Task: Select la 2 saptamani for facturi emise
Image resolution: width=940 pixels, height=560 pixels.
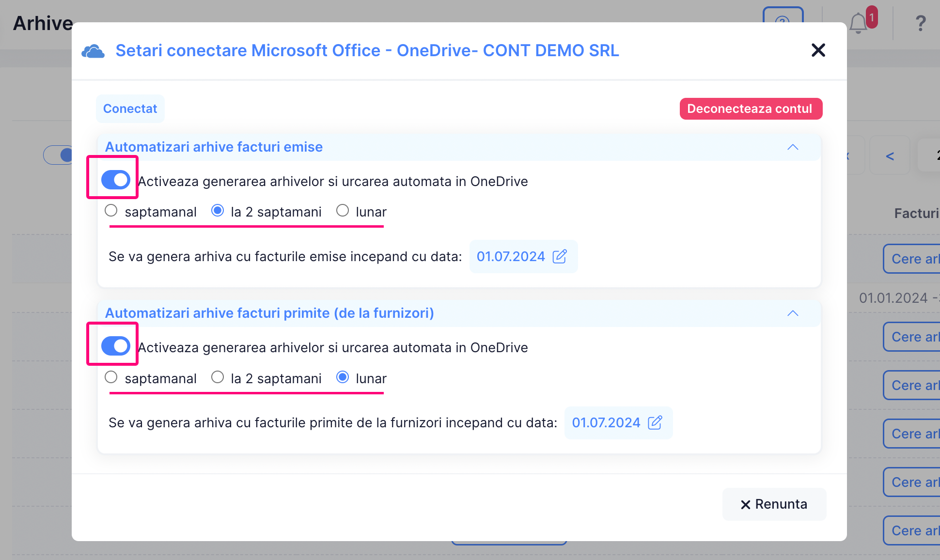Action: tap(218, 210)
